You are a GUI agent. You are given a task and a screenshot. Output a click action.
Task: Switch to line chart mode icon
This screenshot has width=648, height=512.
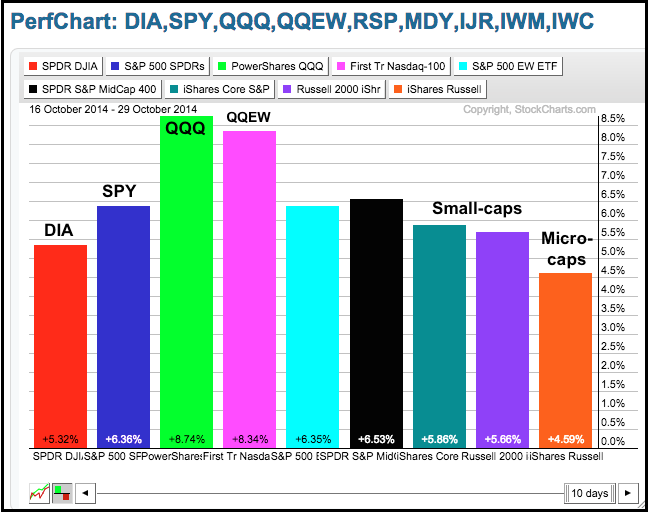coord(40,493)
